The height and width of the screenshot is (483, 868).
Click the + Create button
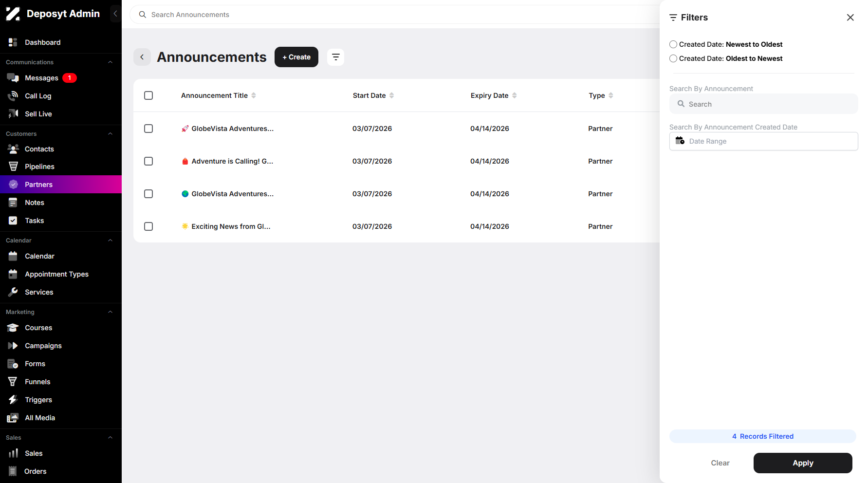point(296,57)
